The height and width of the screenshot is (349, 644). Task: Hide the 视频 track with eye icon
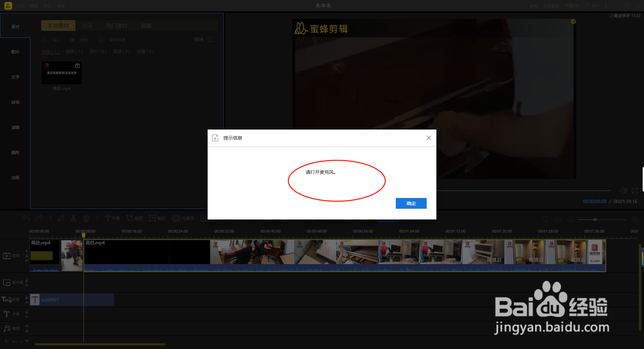tap(27, 260)
